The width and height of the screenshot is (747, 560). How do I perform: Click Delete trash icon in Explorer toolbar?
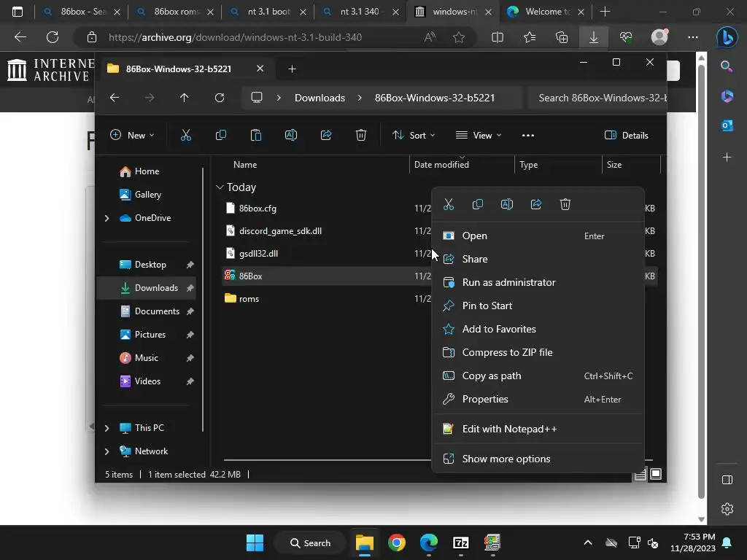(361, 135)
